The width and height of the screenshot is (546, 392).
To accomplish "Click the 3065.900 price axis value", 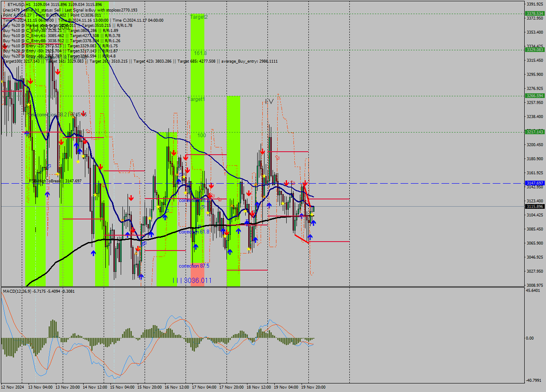I will pos(535,243).
